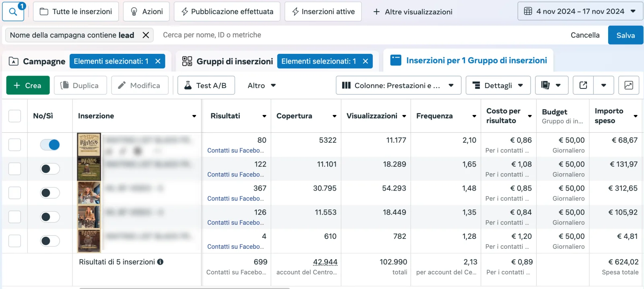Switch to the Azioni view

coord(147,11)
